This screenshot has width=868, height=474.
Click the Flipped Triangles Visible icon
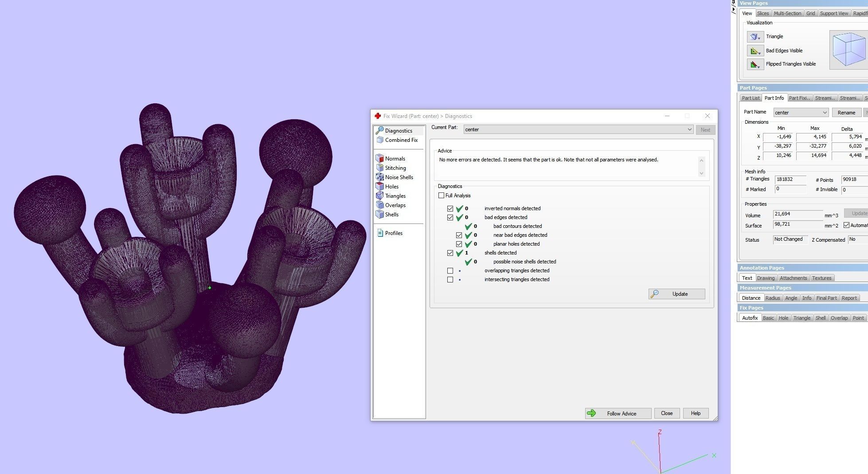(x=755, y=64)
